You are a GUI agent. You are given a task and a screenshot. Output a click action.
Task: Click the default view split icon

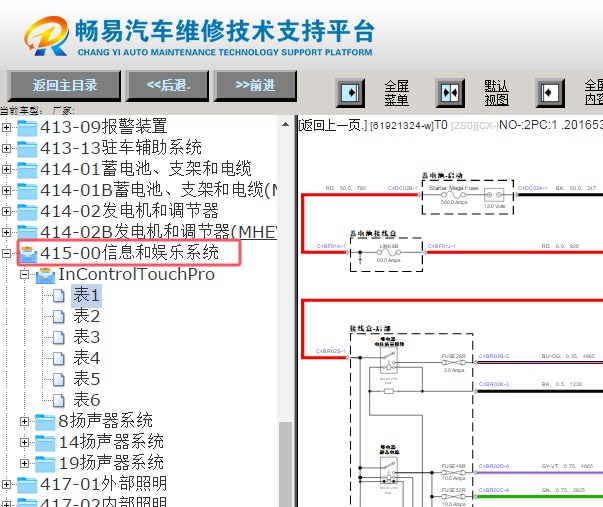(450, 93)
